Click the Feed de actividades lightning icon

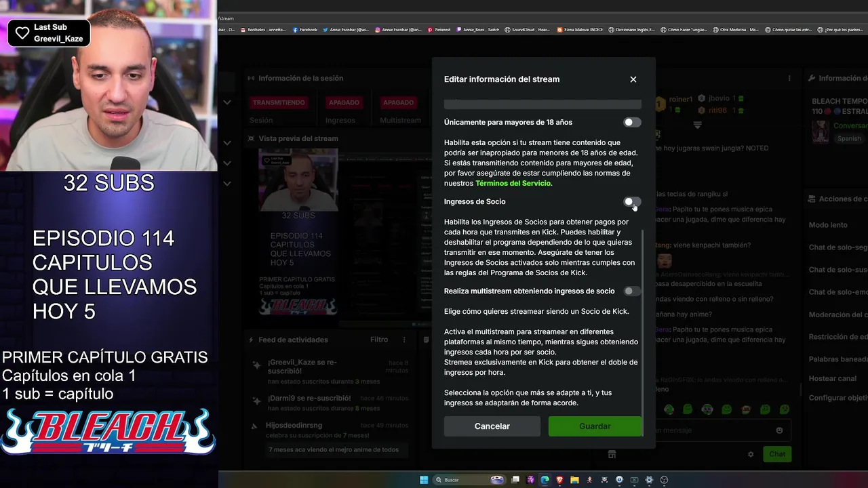(252, 340)
